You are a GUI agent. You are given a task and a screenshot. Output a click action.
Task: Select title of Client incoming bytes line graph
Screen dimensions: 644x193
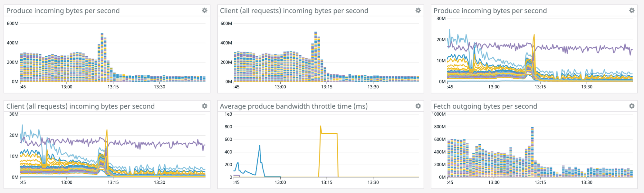tap(81, 106)
